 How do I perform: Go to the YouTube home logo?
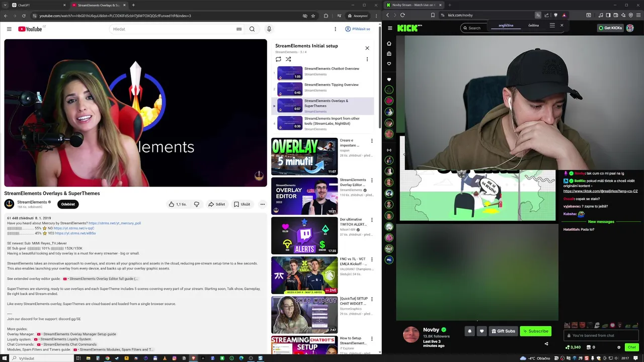[x=30, y=29]
